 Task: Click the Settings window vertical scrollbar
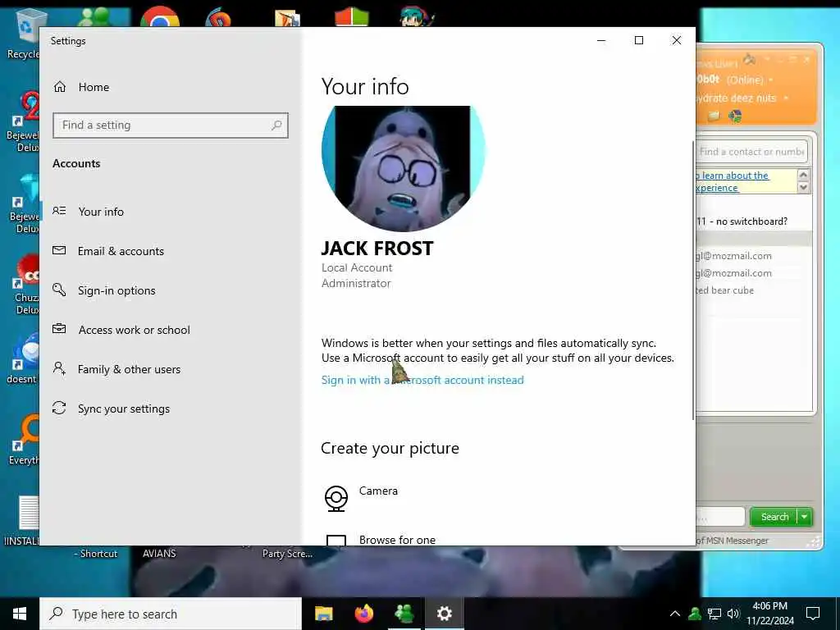[693, 281]
